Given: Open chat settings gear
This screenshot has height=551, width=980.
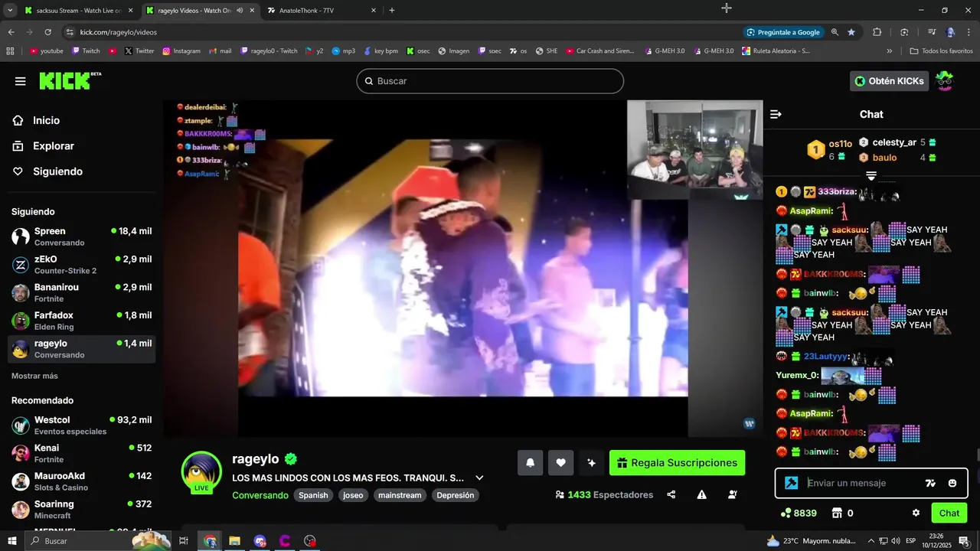Looking at the screenshot, I should (x=916, y=513).
